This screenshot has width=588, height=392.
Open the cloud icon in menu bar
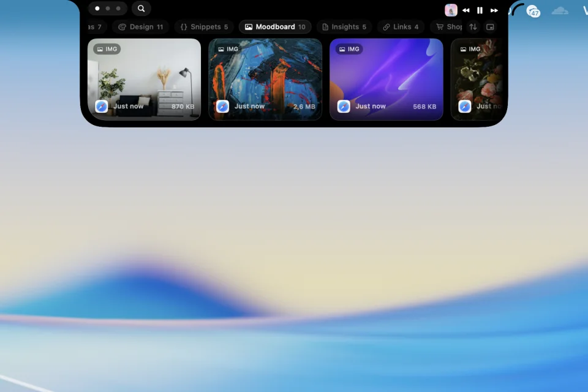point(560,11)
